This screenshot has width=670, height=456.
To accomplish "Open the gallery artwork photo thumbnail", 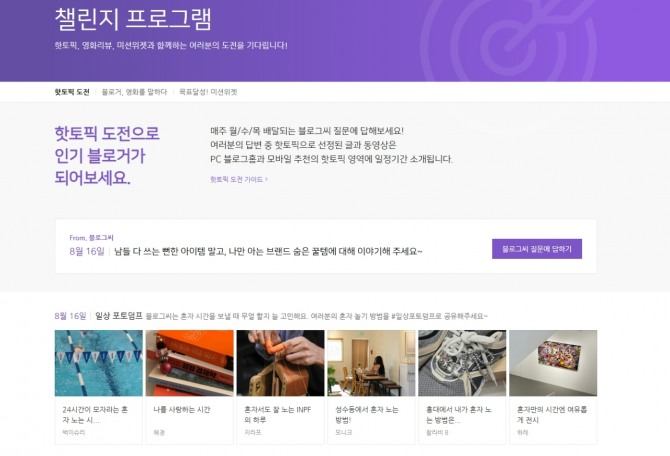I will click(x=553, y=363).
